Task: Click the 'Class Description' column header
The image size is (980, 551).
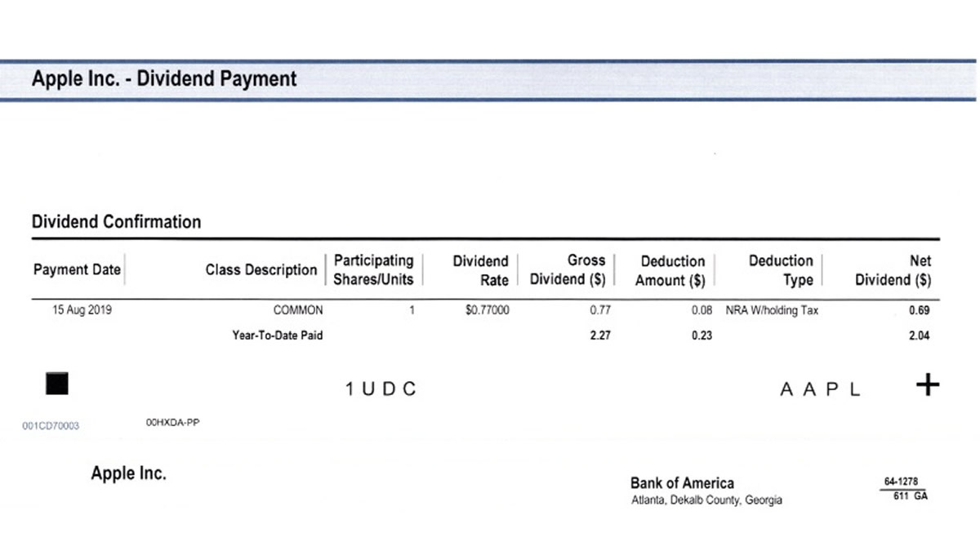Action: (x=261, y=269)
